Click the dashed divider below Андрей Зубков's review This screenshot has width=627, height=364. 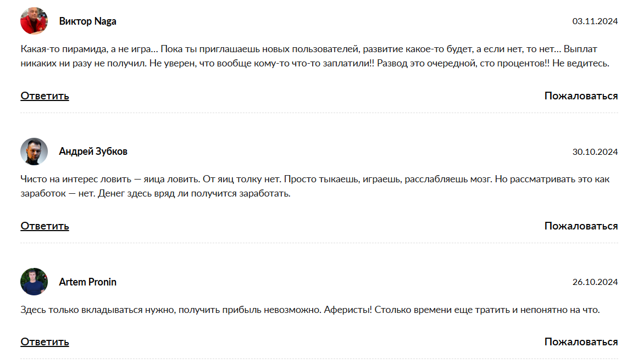(319, 243)
